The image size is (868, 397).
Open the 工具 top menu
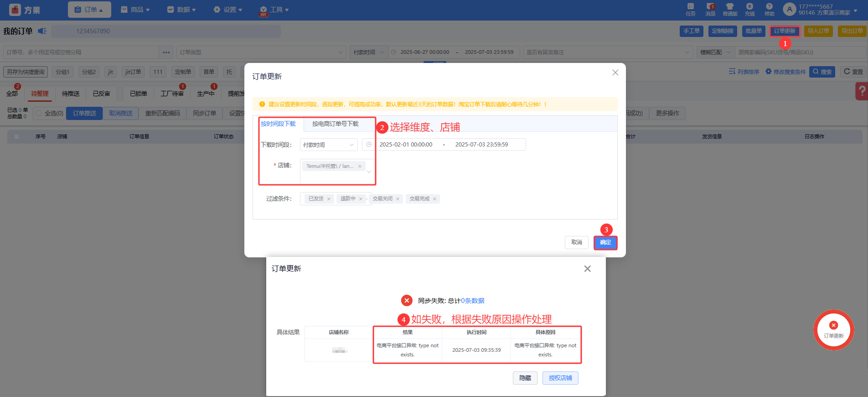point(274,10)
